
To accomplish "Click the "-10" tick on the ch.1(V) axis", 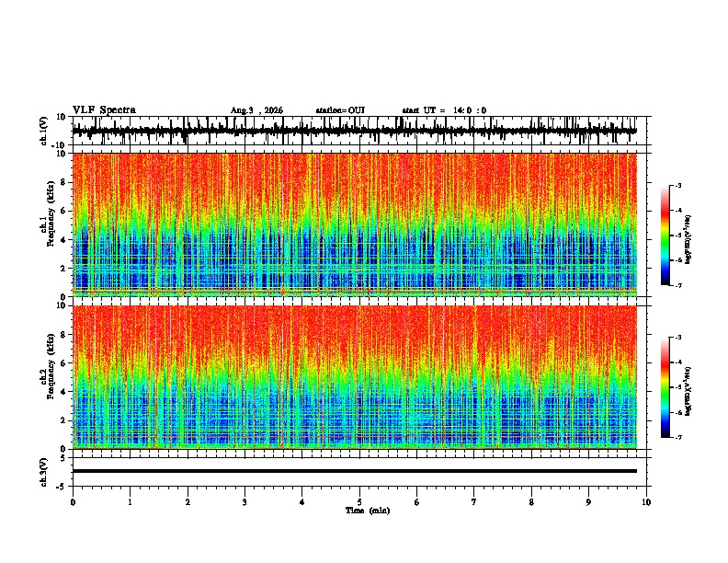I will point(60,145).
